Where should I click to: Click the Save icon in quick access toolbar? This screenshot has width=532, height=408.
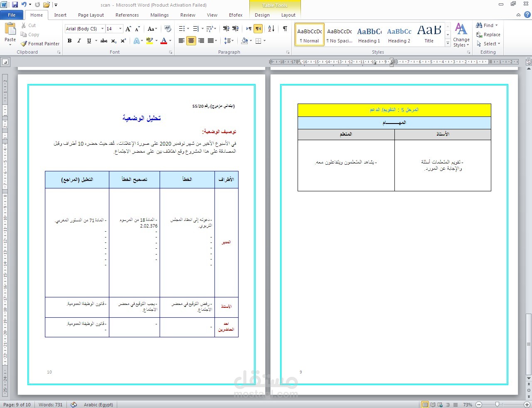point(15,5)
